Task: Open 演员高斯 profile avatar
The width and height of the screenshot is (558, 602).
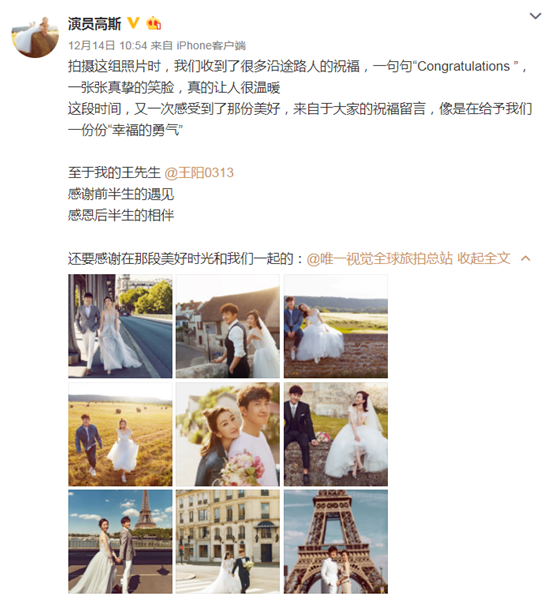Action: click(35, 36)
